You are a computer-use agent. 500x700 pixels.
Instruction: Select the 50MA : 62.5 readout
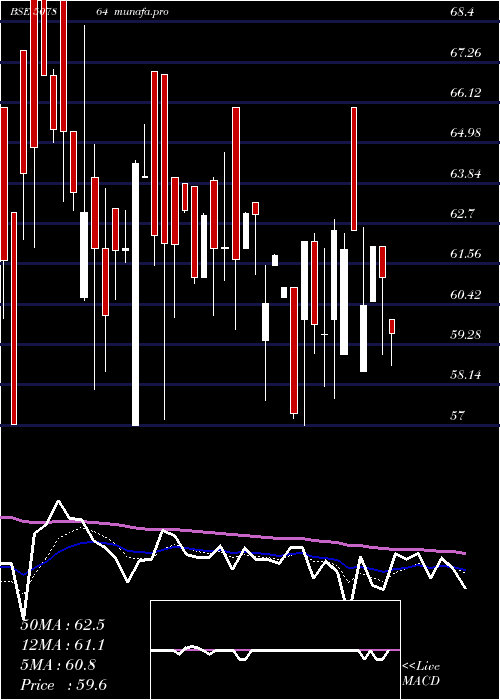tap(62, 625)
